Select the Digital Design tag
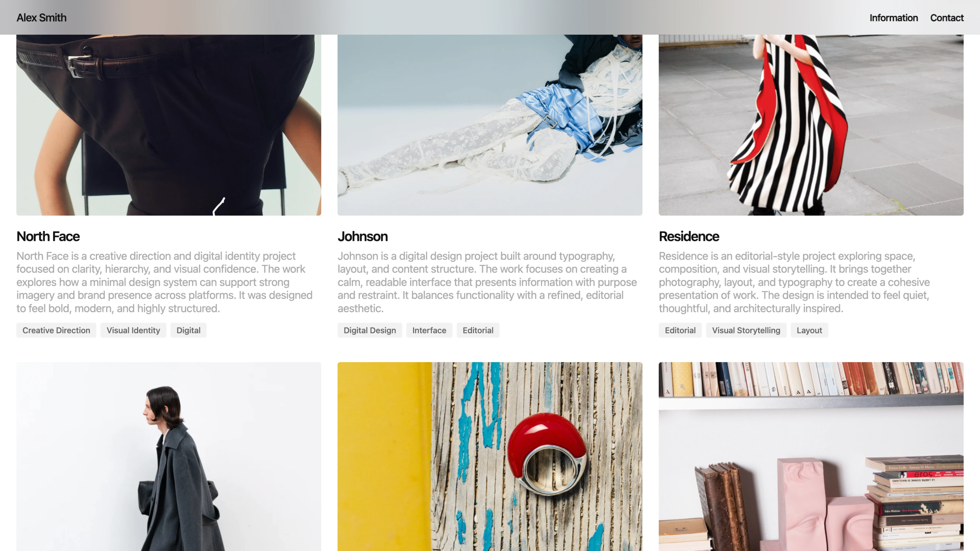Screen dimensions: 980x551 pos(370,330)
